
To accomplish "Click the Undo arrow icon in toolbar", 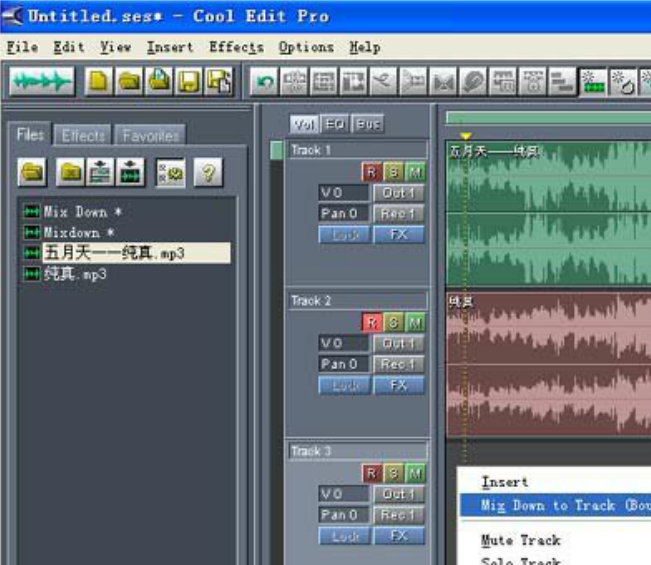I will point(264,81).
